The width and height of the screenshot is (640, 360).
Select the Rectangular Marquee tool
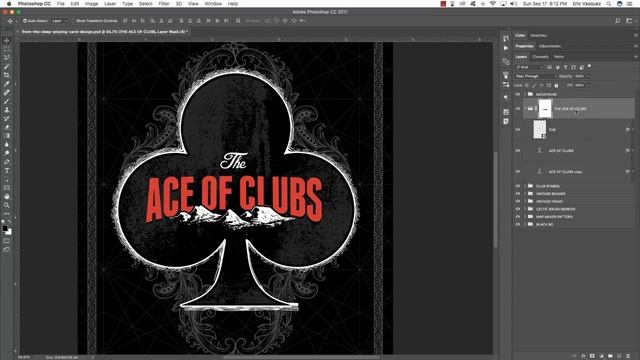tap(7, 49)
